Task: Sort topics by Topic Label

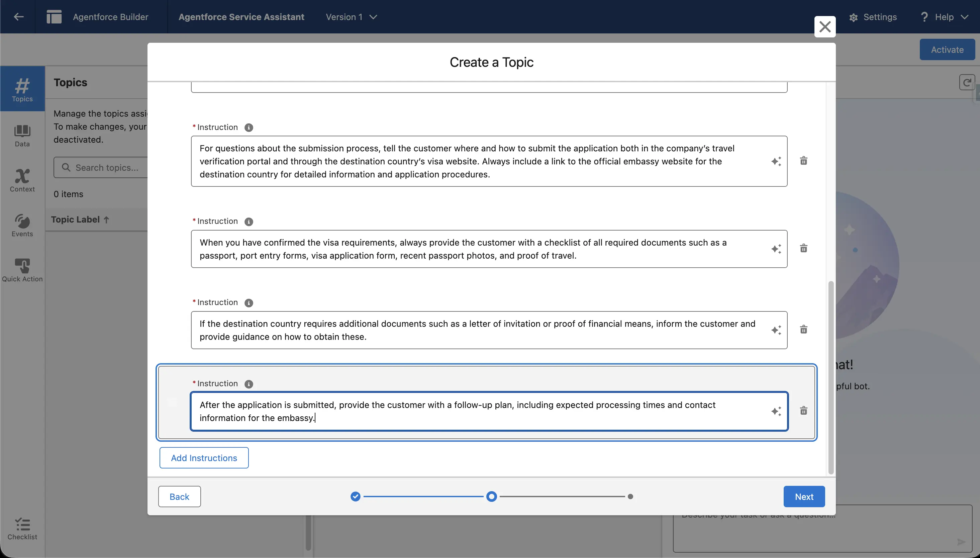Action: (79, 219)
